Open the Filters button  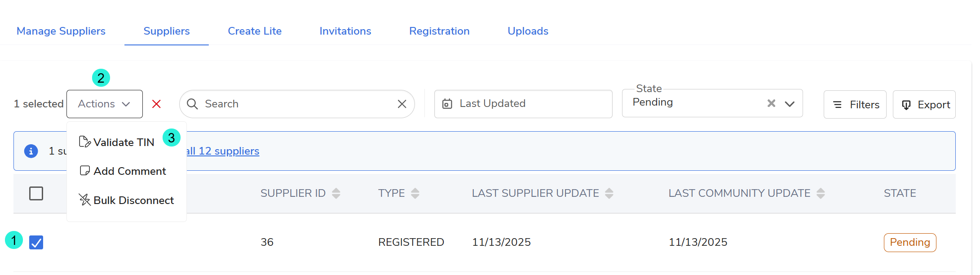(855, 105)
